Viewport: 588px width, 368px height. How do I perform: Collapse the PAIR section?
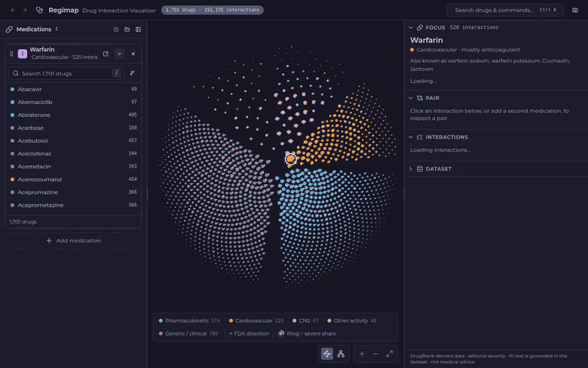coord(411,98)
